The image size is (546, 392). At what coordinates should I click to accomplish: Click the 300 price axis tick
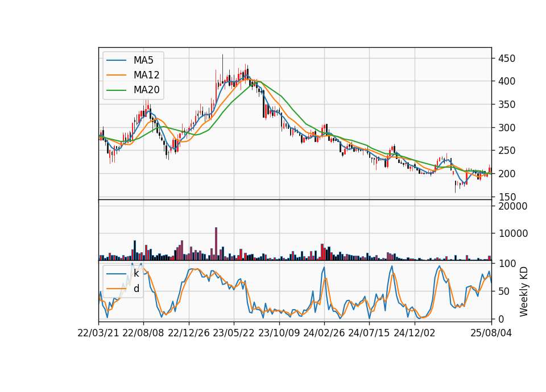pyautogui.click(x=507, y=128)
